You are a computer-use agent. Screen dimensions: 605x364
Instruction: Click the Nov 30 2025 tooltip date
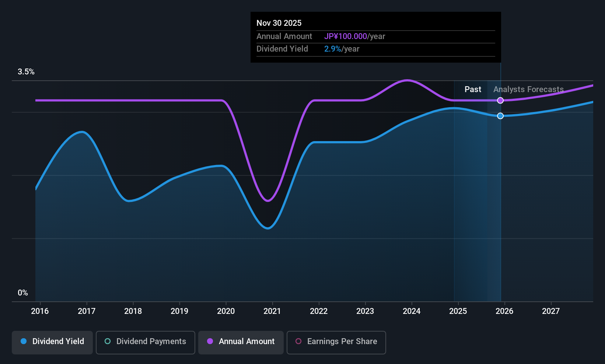point(279,23)
